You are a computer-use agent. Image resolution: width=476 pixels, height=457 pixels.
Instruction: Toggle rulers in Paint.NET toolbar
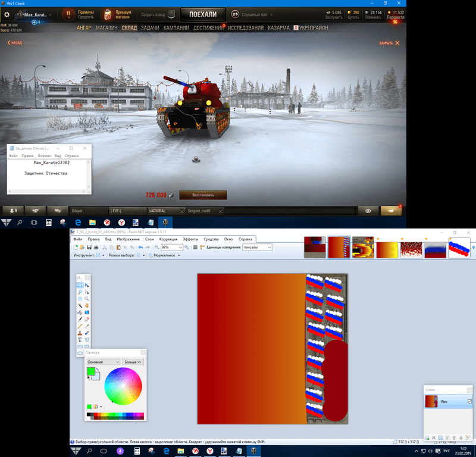point(202,248)
